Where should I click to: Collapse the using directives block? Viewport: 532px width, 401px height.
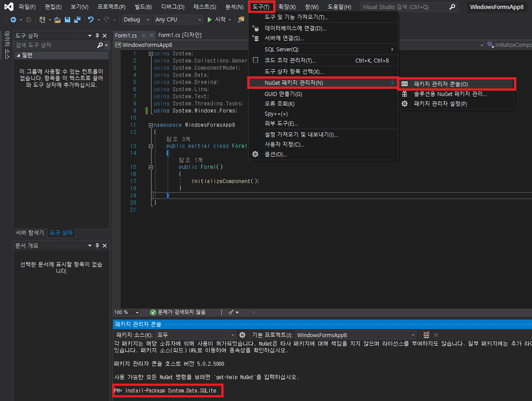[x=151, y=54]
